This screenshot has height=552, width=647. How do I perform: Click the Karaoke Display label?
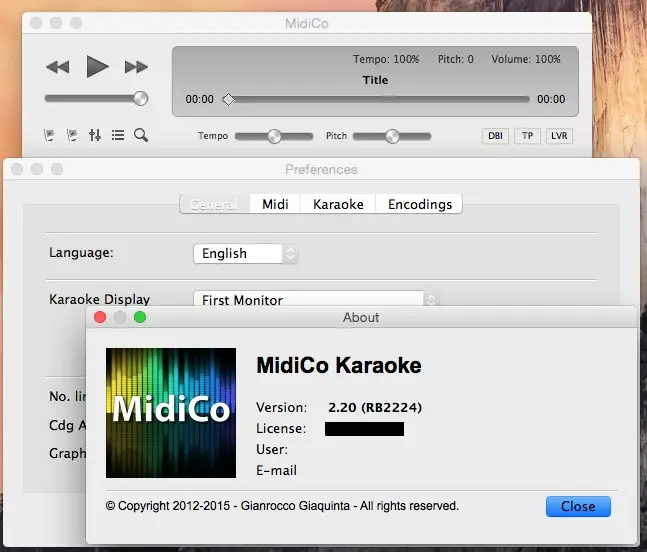point(99,299)
